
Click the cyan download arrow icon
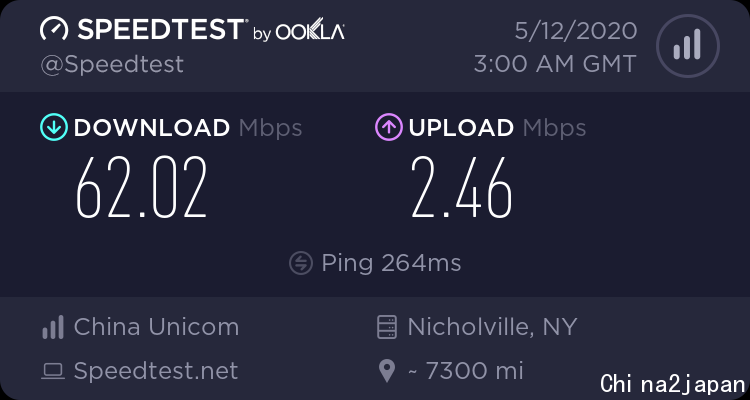54,127
